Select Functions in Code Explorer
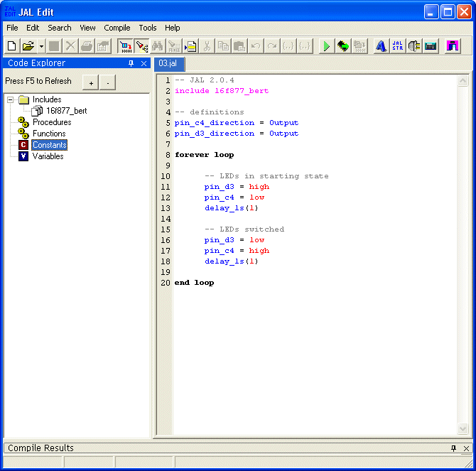 tap(49, 134)
